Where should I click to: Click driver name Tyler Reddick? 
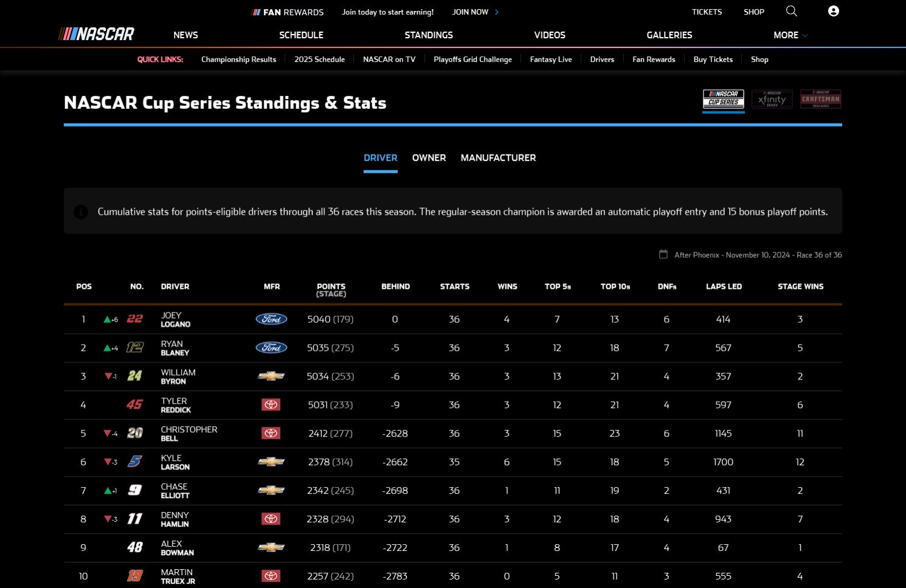[x=176, y=405]
